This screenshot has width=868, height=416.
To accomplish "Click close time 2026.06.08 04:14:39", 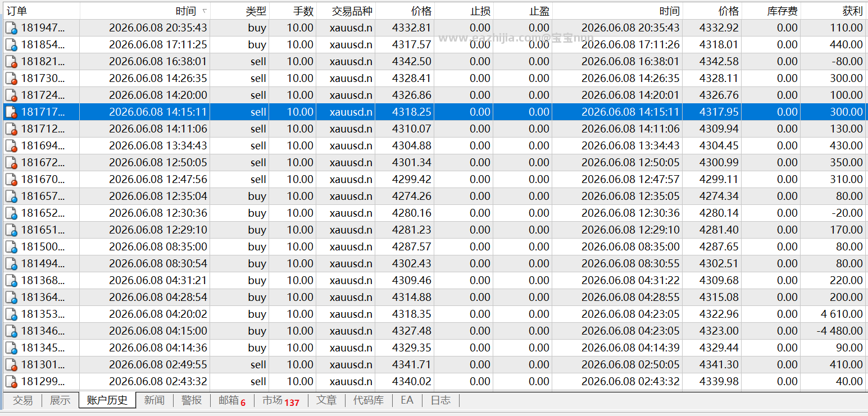I will tap(630, 348).
